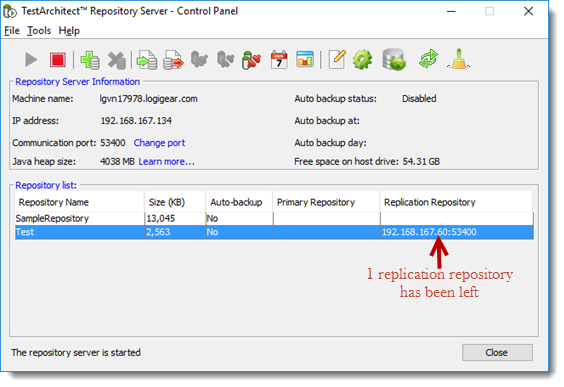564x387 pixels.
Task: Click the 4038 MB heap size value
Action: coord(117,161)
